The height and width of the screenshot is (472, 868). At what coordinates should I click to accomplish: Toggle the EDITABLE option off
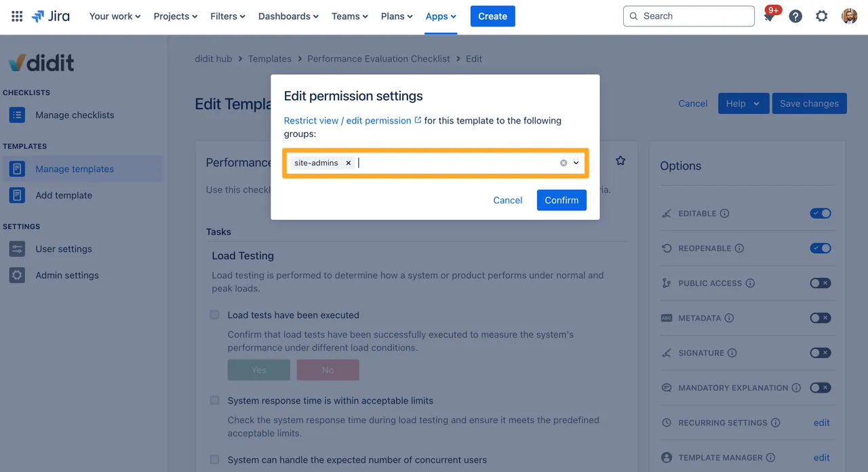point(820,214)
